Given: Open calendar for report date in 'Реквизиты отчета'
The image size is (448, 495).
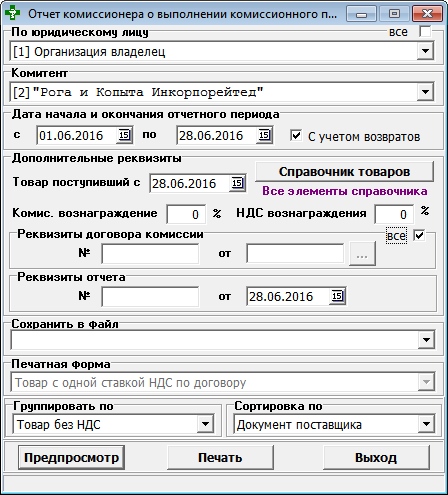Looking at the screenshot, I should click(x=337, y=296).
